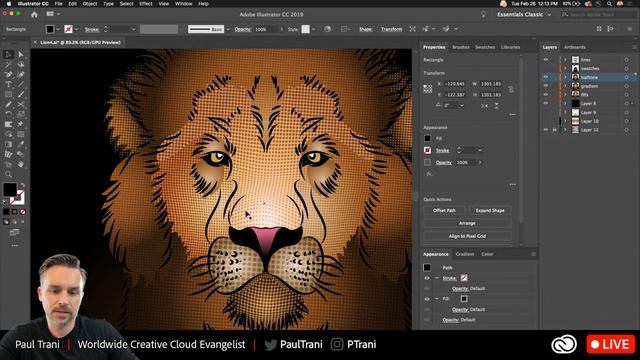This screenshot has width=640, height=360.
Task: Select the Line Segment tool
Action: point(21,84)
